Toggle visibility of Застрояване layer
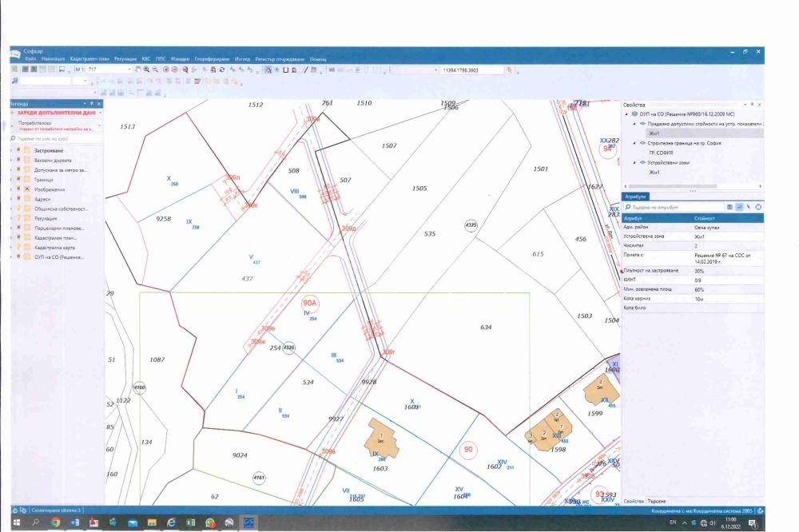Viewport: 799px width, 532px height. tap(18, 150)
